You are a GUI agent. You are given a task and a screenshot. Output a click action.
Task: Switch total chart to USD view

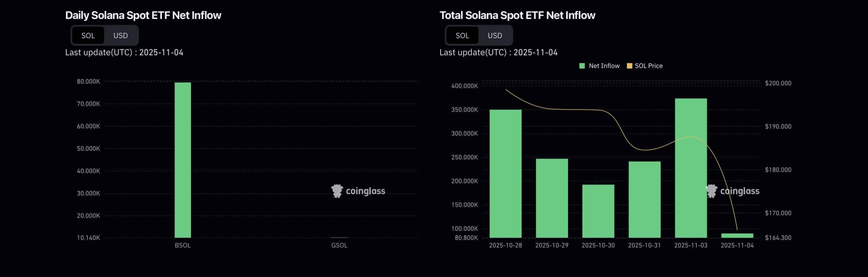pyautogui.click(x=495, y=35)
